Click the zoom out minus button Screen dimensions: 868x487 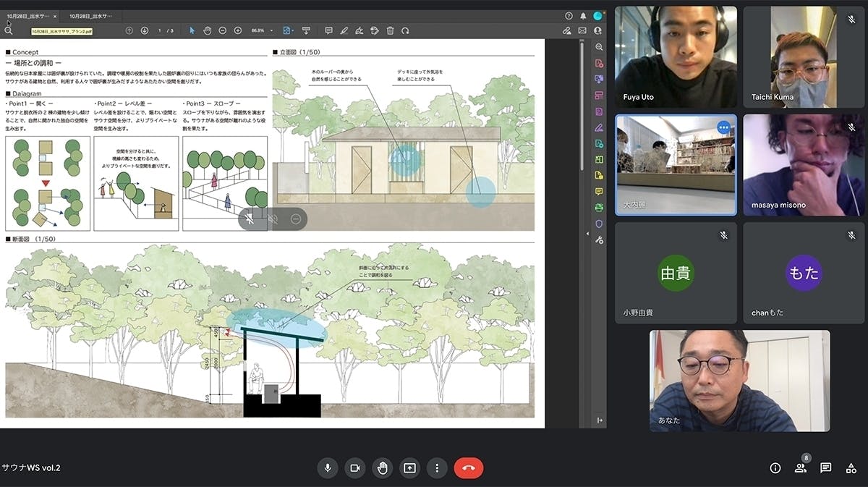coord(222,30)
